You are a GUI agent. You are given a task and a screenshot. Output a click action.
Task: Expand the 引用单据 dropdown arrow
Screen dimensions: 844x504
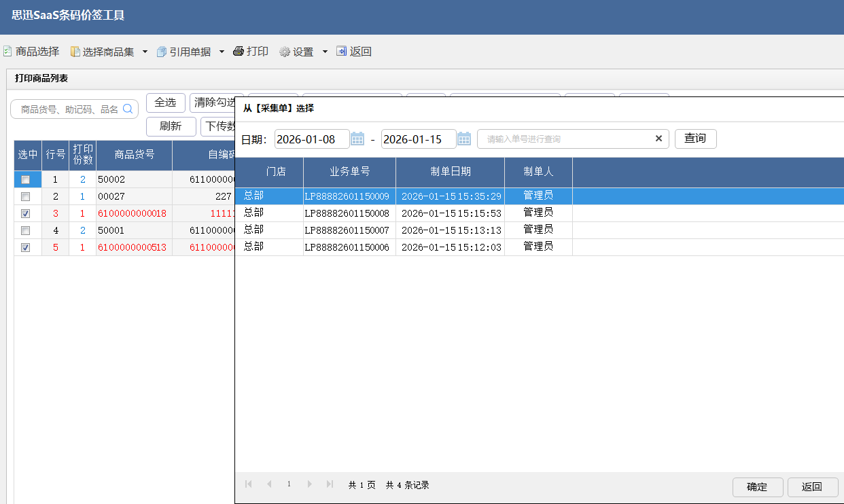click(222, 52)
